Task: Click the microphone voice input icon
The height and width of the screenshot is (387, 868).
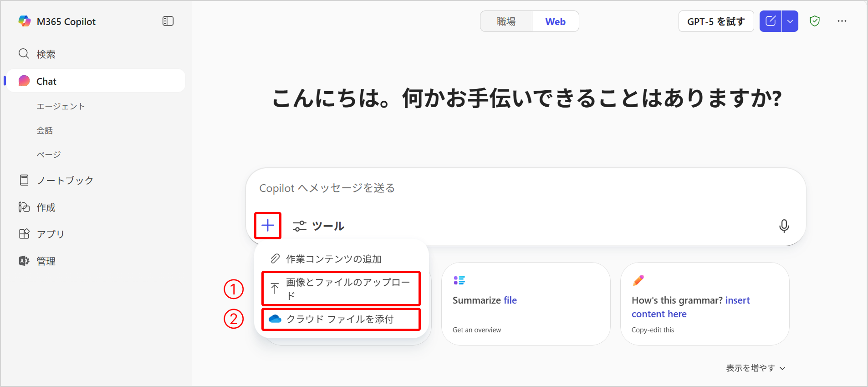Action: pos(784,226)
